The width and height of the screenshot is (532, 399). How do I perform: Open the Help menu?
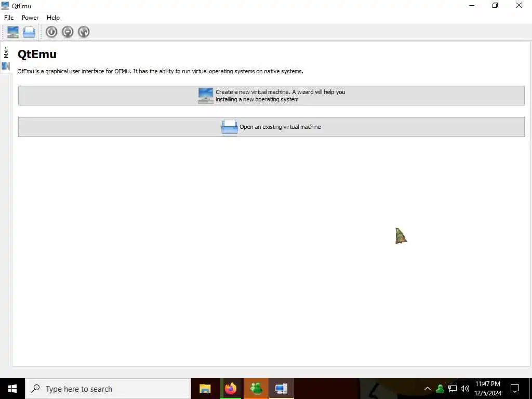click(x=53, y=18)
